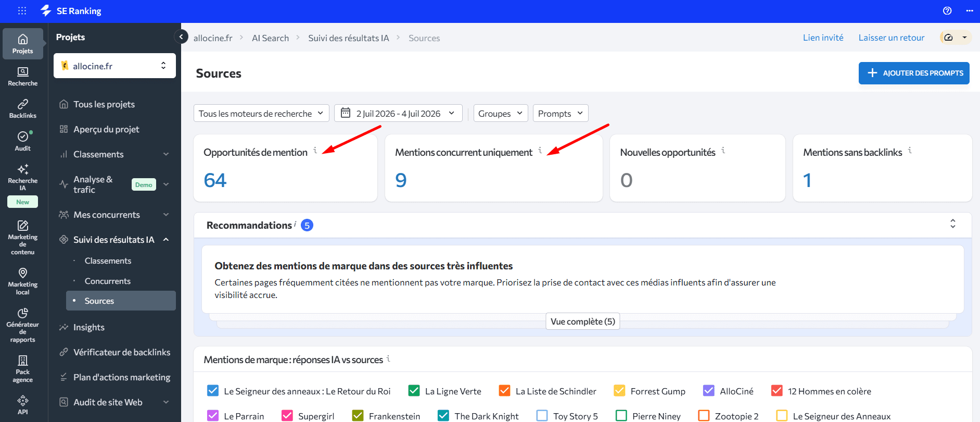This screenshot has width=980, height=422.
Task: Click the speed gauge icon top right
Action: pos(949,38)
